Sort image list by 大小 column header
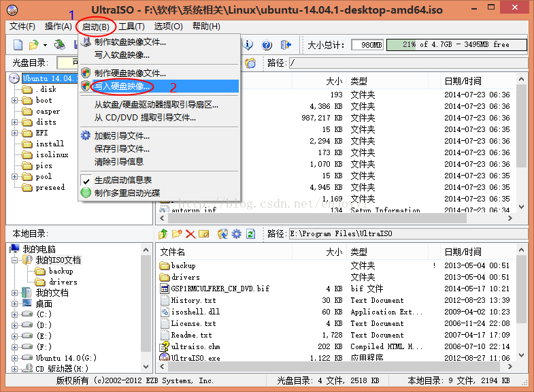The width and height of the screenshot is (534, 392). pos(319,81)
